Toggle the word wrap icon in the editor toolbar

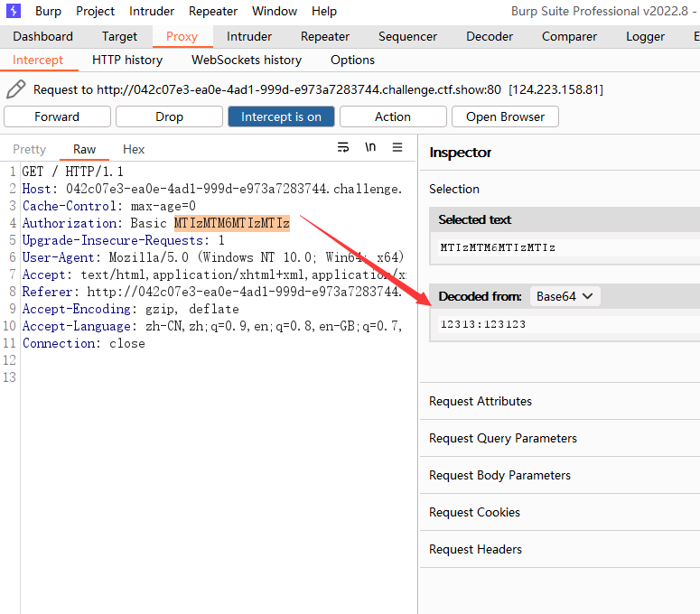pos(343,147)
